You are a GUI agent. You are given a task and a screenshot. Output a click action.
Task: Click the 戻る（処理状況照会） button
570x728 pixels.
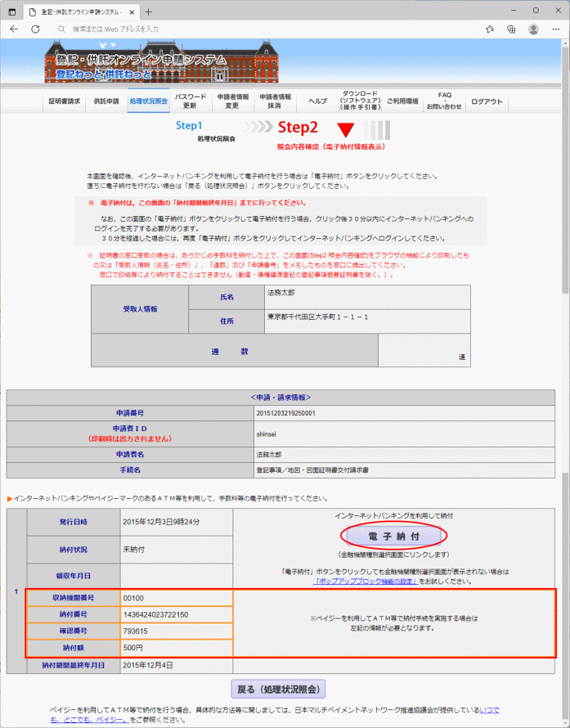278,689
